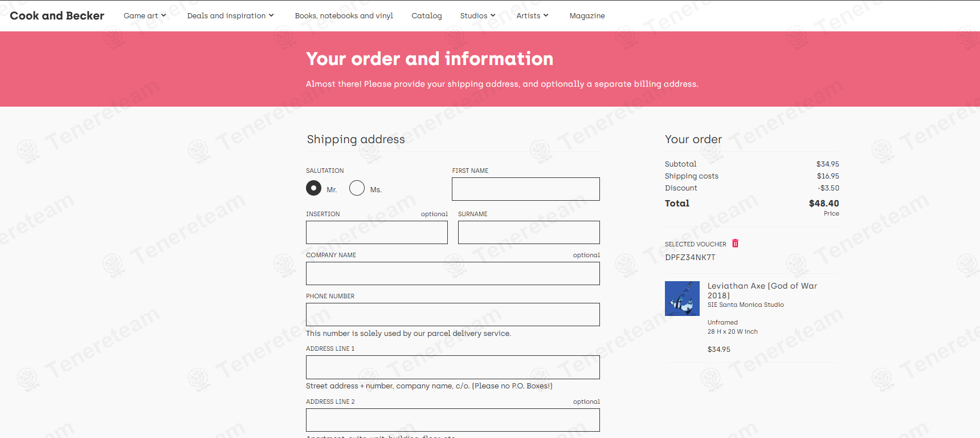Image resolution: width=980 pixels, height=438 pixels.
Task: Click the Address Line 2 field
Action: pyautogui.click(x=452, y=420)
